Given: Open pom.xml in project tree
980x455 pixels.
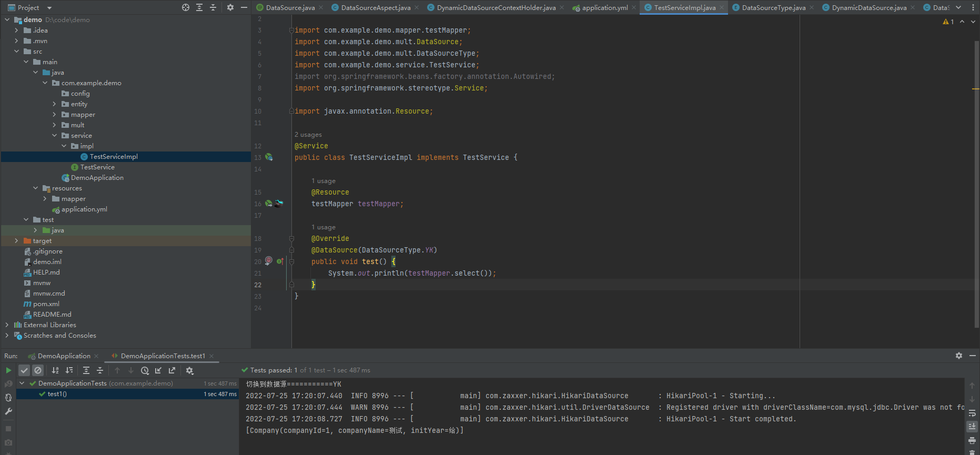Looking at the screenshot, I should click(x=46, y=304).
